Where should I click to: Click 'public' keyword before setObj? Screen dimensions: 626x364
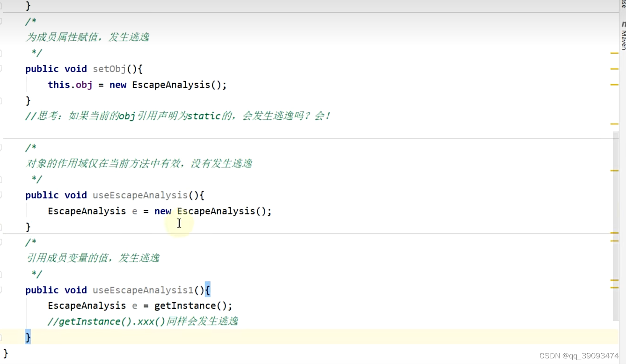pos(42,69)
